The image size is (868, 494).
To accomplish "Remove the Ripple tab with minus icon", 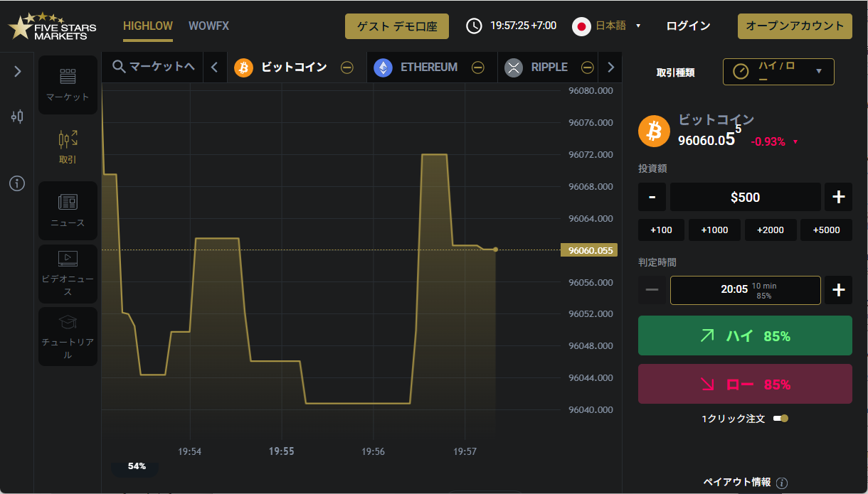I will coord(587,68).
